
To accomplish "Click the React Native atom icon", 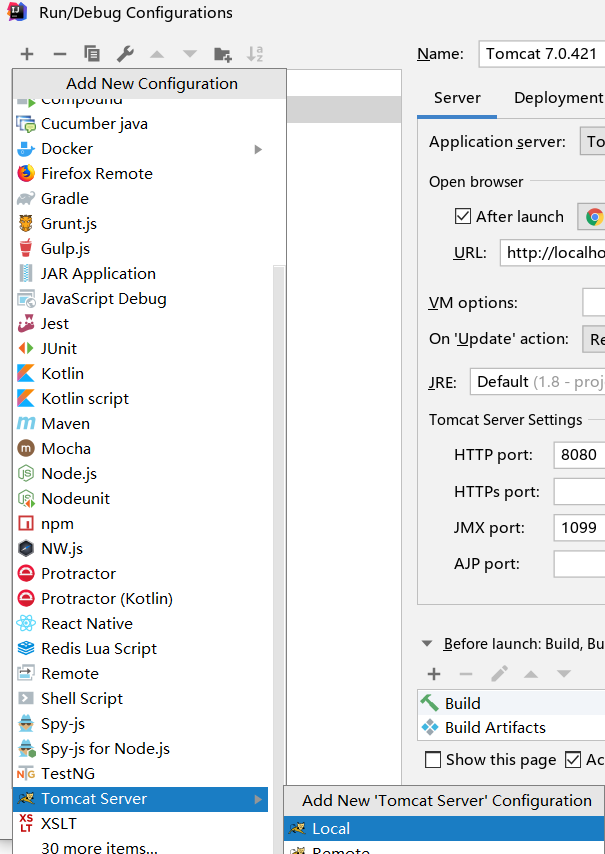I will 26,623.
